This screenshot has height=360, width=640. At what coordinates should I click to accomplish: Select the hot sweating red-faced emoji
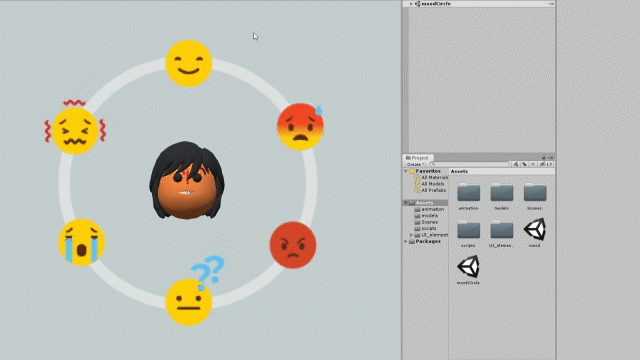click(x=300, y=127)
